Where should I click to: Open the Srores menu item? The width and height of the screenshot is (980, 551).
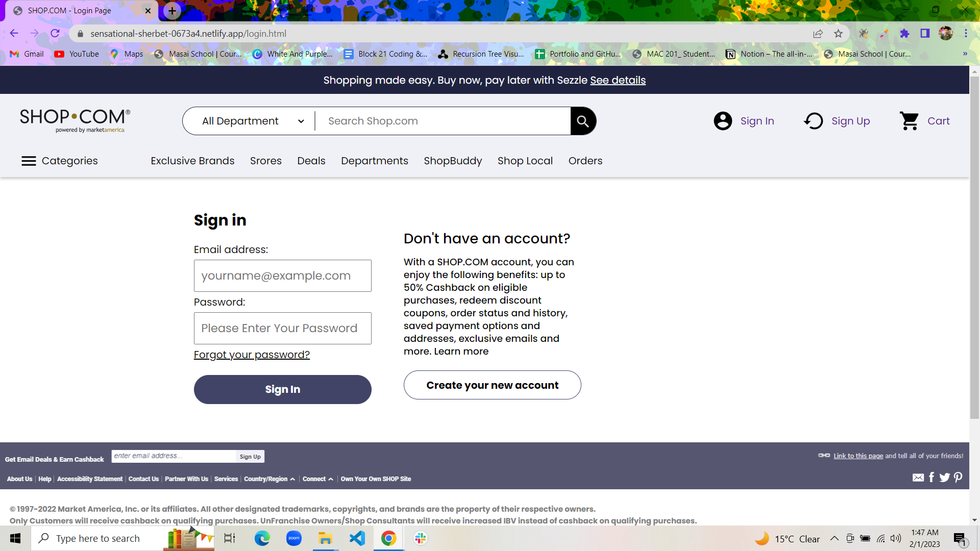[266, 161]
